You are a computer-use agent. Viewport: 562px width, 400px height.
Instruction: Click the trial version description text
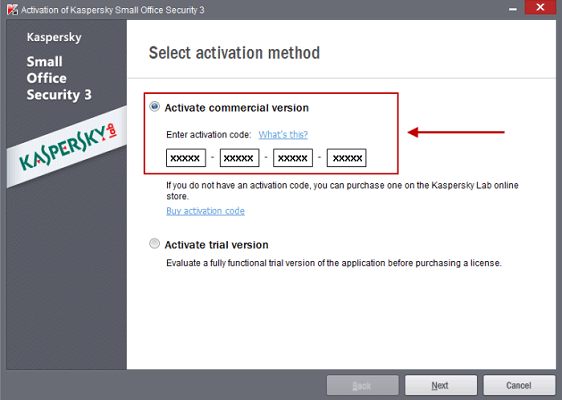pos(334,263)
